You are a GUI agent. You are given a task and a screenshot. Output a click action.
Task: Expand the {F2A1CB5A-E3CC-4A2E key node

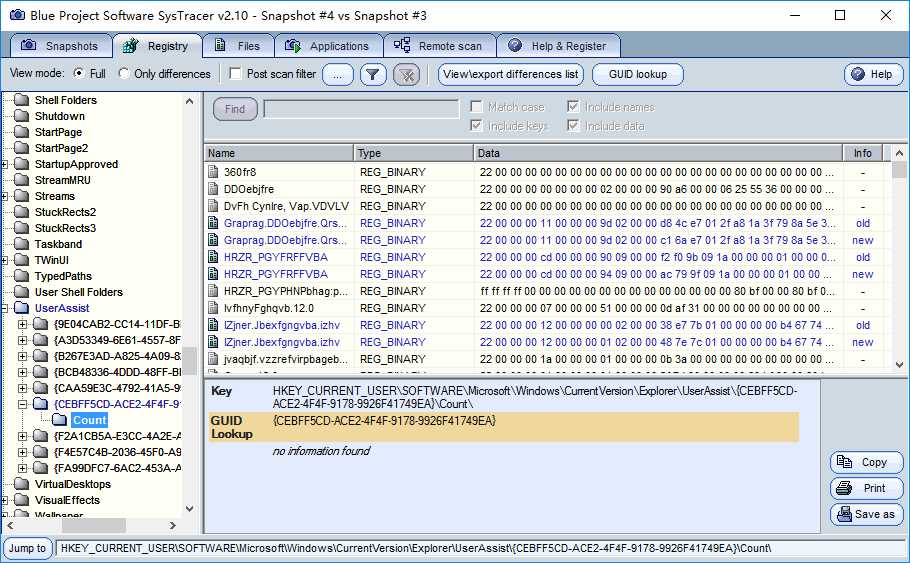tap(23, 436)
